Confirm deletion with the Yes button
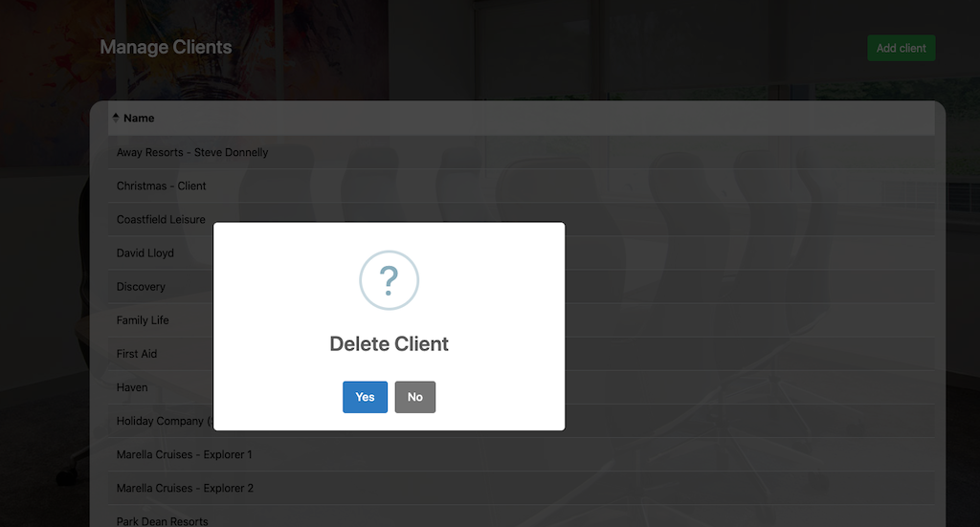This screenshot has height=527, width=980. 365,397
